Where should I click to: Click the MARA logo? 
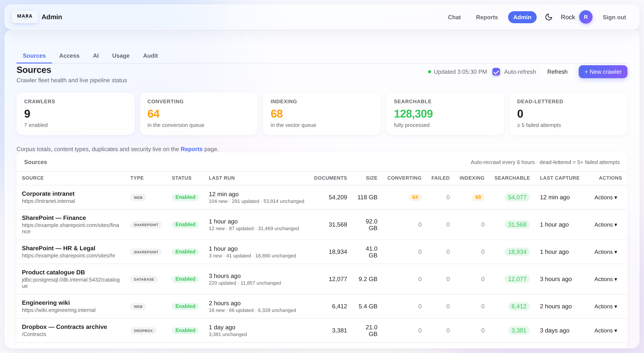tap(25, 17)
